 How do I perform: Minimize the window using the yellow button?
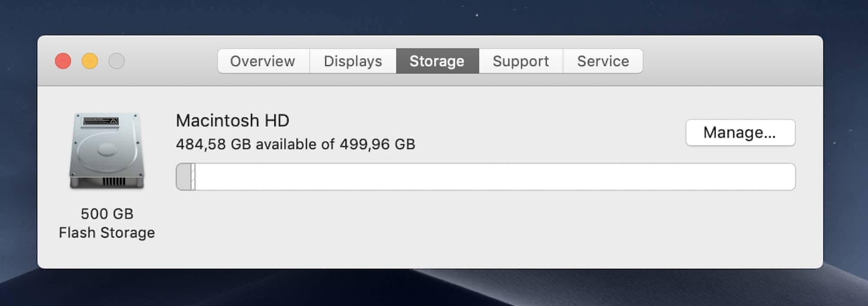90,61
